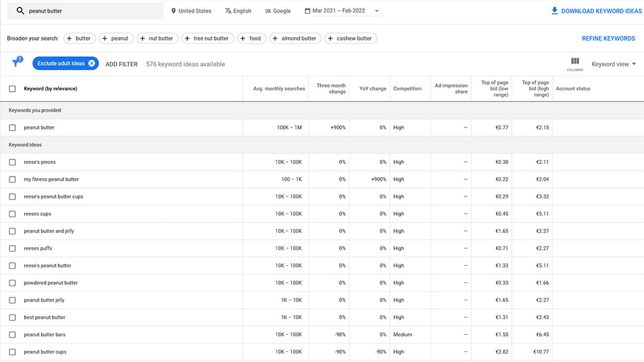Open the Google search network selector
The width and height of the screenshot is (644, 362).
(277, 11)
